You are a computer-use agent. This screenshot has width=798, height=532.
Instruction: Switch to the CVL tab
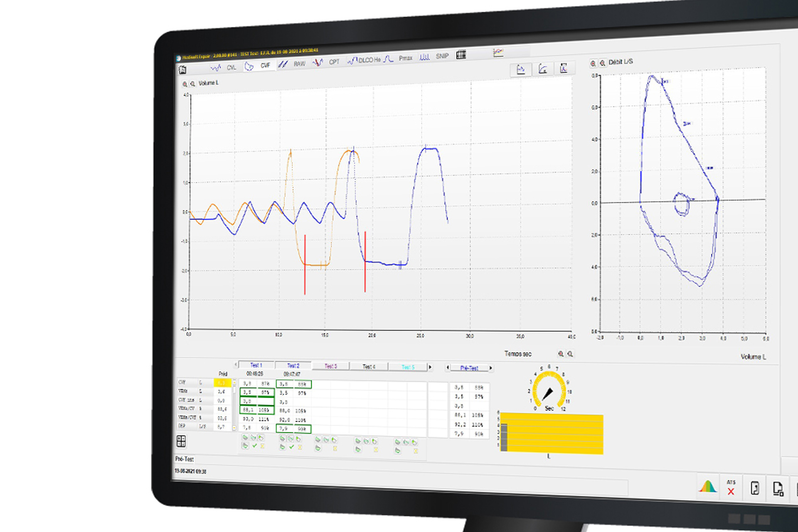coord(232,67)
